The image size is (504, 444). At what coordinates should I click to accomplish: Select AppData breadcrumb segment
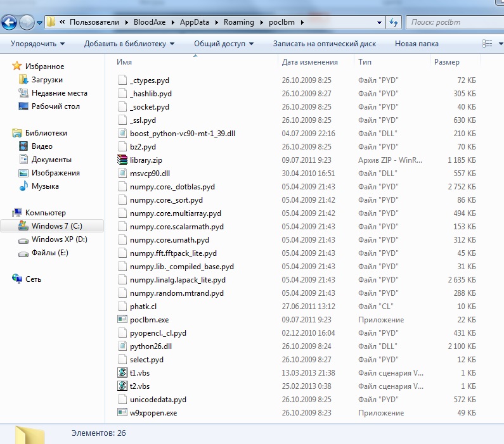194,22
